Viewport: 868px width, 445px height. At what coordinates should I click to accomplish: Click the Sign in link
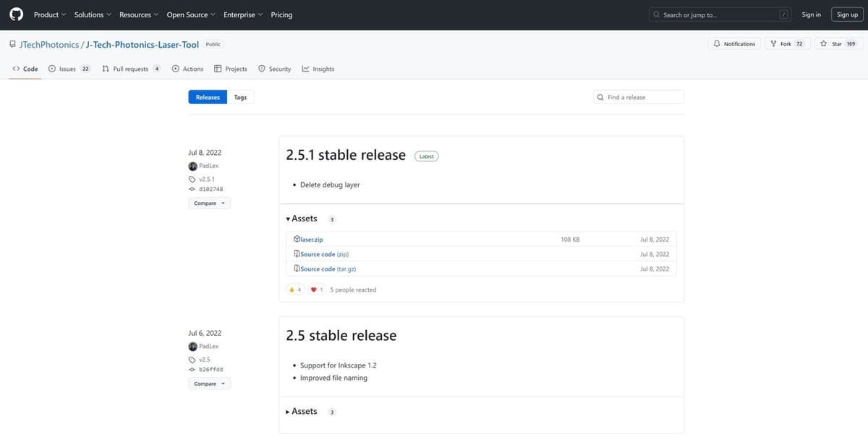(812, 14)
